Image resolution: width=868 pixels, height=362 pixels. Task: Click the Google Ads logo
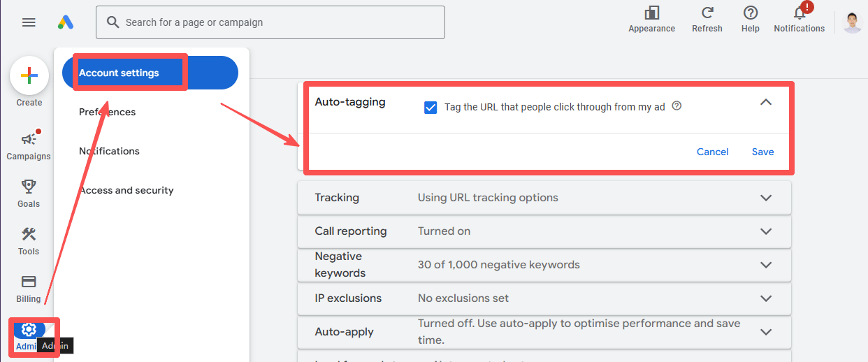66,22
